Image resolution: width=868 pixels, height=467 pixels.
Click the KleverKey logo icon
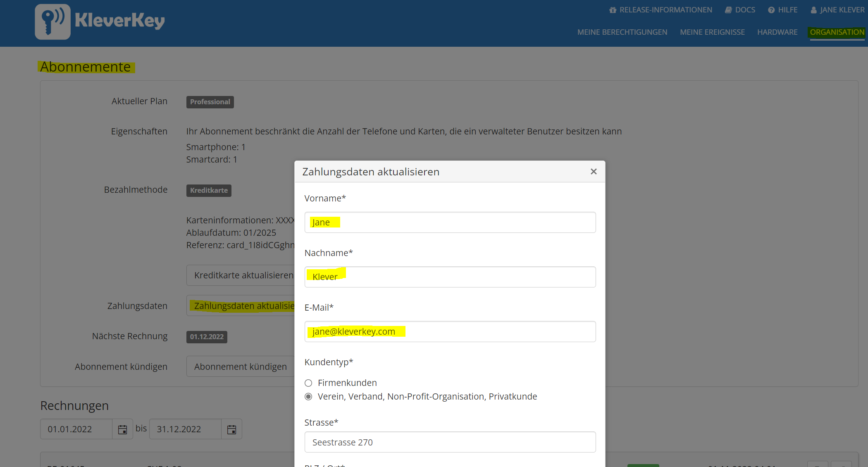click(52, 22)
